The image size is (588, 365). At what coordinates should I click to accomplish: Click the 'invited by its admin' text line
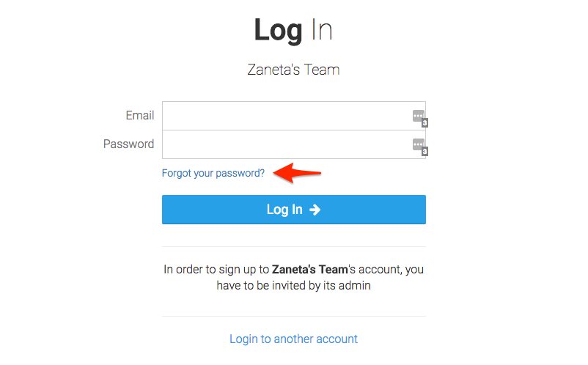(x=293, y=286)
